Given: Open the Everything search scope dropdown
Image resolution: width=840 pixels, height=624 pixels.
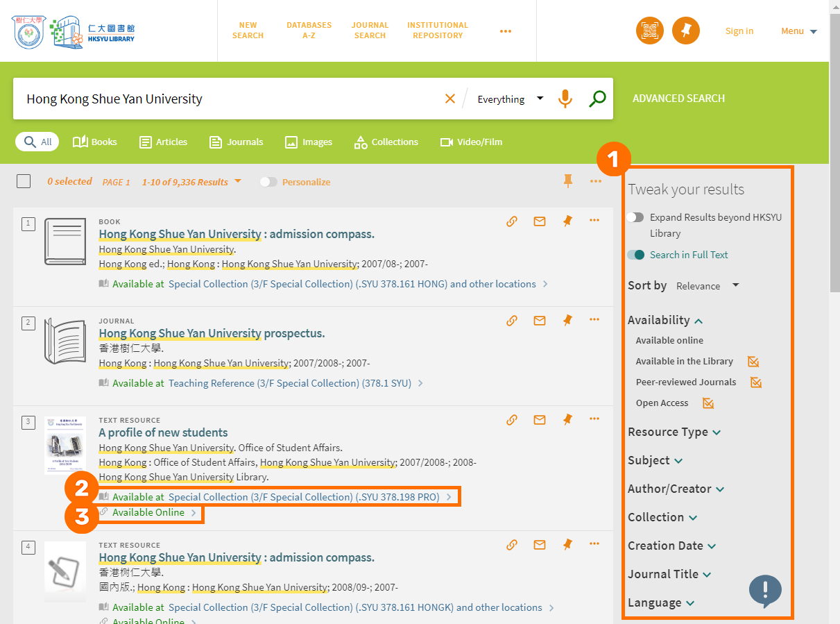Looking at the screenshot, I should [x=510, y=99].
